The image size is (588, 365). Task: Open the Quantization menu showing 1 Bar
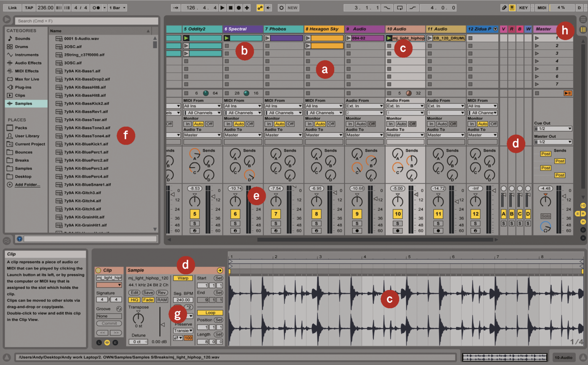117,8
